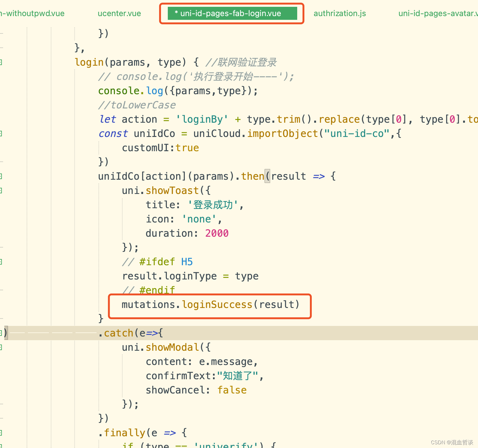Click mutations.loginSuccess(result) call
This screenshot has width=478, height=448.
click(x=211, y=305)
